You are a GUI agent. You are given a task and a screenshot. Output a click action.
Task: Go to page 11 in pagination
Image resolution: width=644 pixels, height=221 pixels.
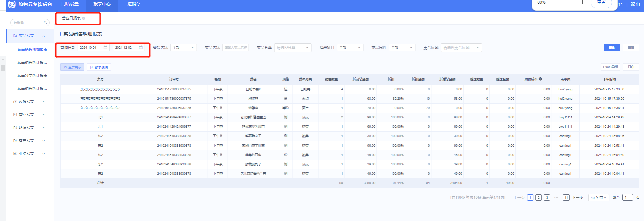point(566,198)
